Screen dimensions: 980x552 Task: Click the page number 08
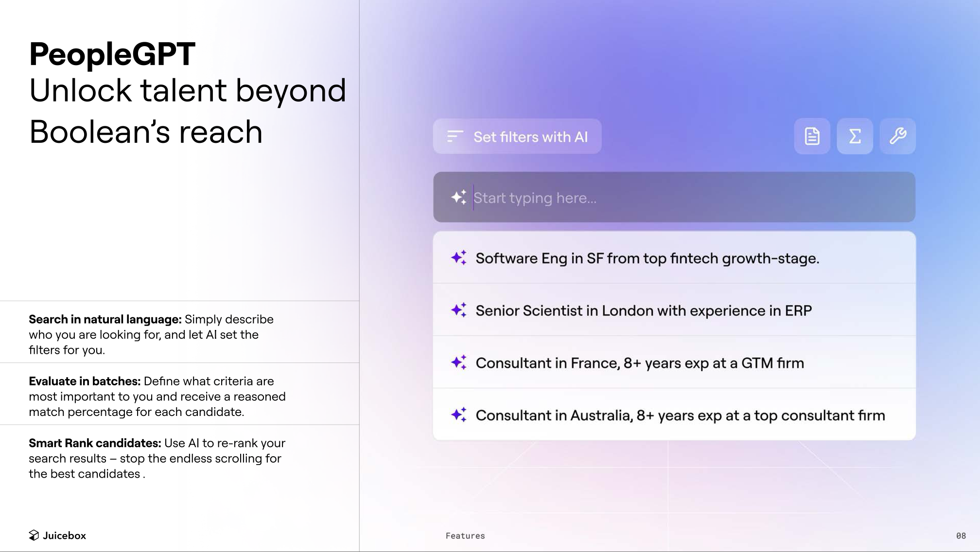[x=961, y=535]
